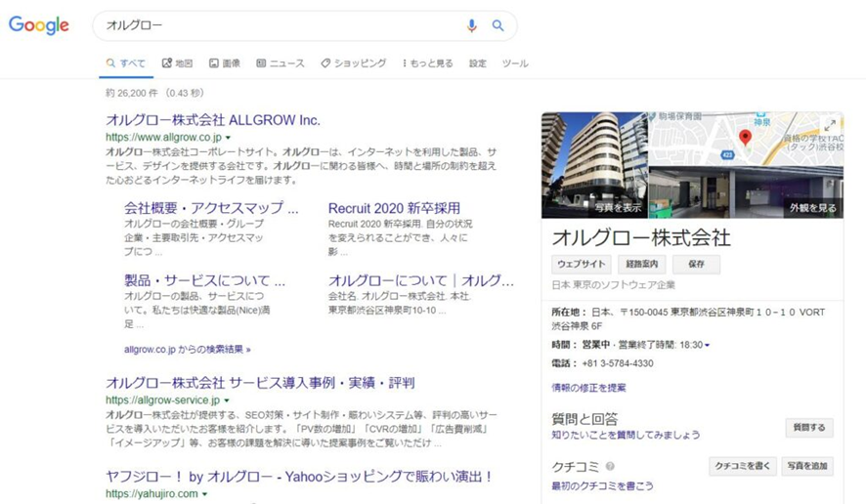Screen dimensions: 866x504
Task: Click https://allgrow-service.jp URL text
Action: tap(163, 400)
